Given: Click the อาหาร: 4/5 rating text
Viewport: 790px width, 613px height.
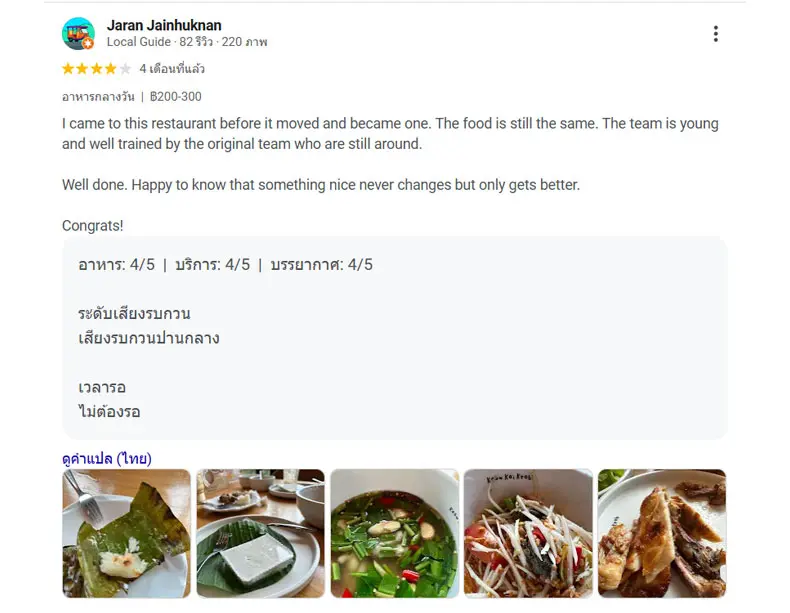Looking at the screenshot, I should [116, 265].
